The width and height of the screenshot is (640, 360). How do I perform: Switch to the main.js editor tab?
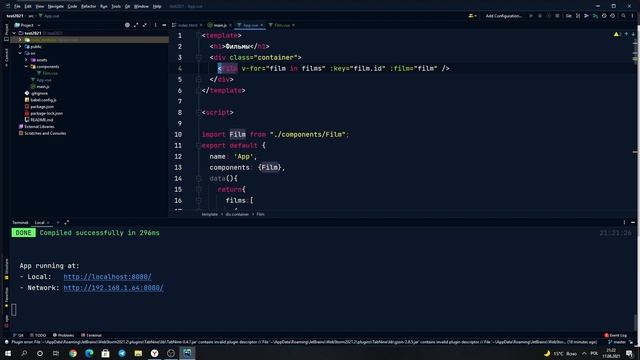[x=220, y=25]
